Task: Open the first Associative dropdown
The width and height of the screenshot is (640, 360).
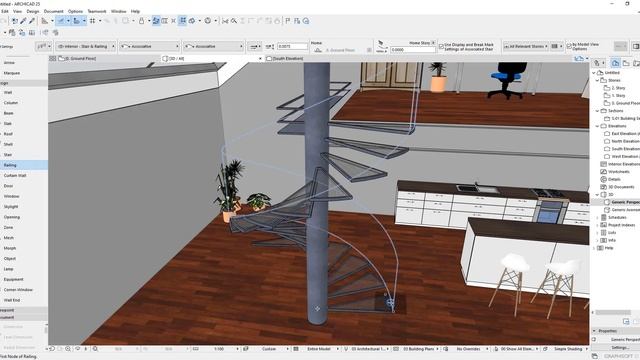Action: click(x=149, y=47)
